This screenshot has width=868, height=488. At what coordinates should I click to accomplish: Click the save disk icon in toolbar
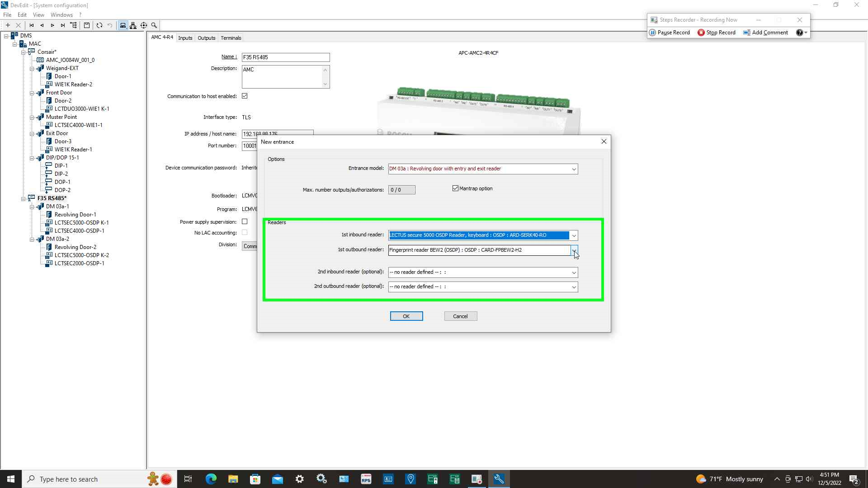tap(87, 25)
